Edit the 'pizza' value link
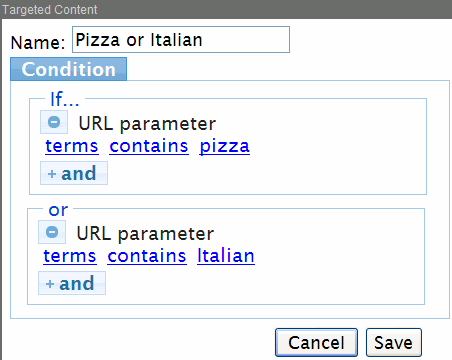Image resolution: width=452 pixels, height=360 pixels. click(x=224, y=146)
